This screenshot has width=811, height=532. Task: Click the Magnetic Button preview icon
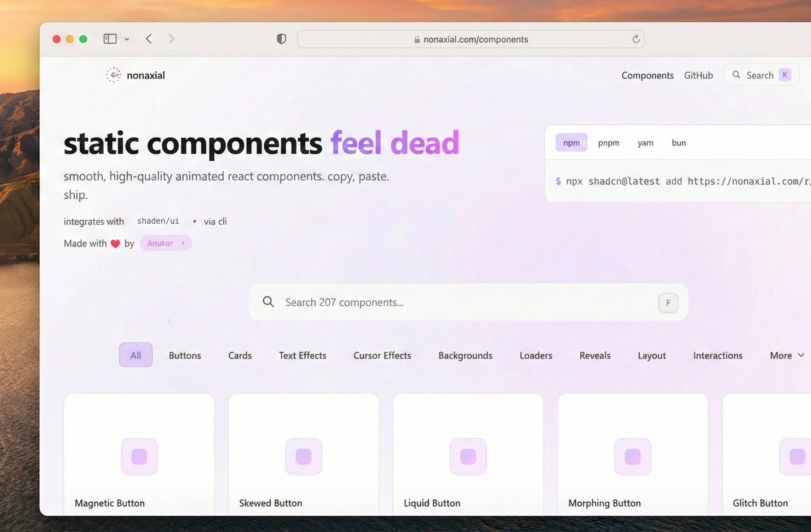point(139,456)
